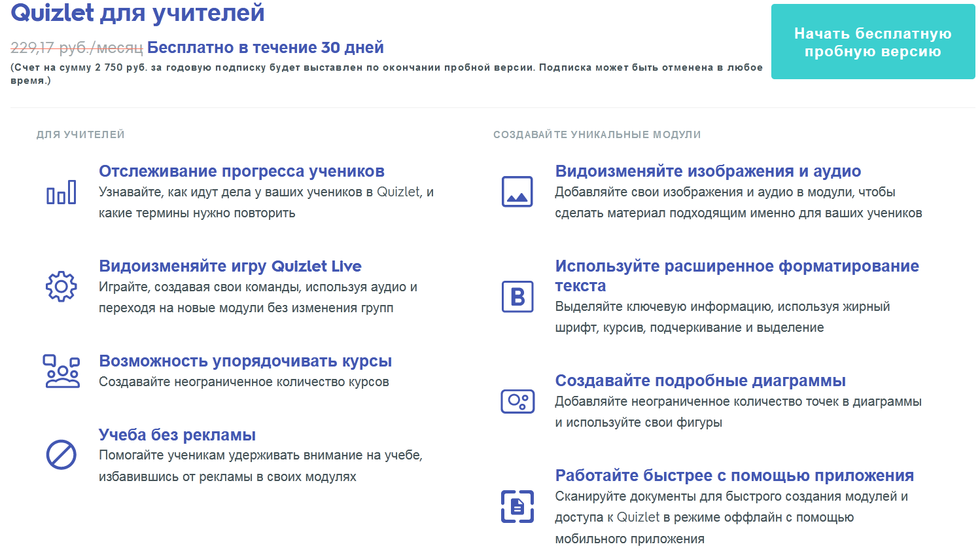980x555 pixels.
Task: Click the bar chart progress tracking icon
Action: coord(61,192)
